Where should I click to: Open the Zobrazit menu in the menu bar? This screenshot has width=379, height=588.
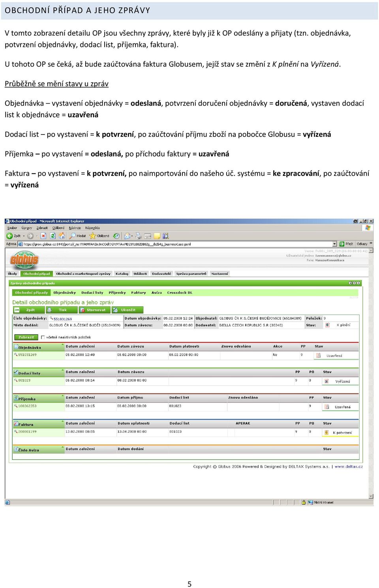(x=42, y=228)
